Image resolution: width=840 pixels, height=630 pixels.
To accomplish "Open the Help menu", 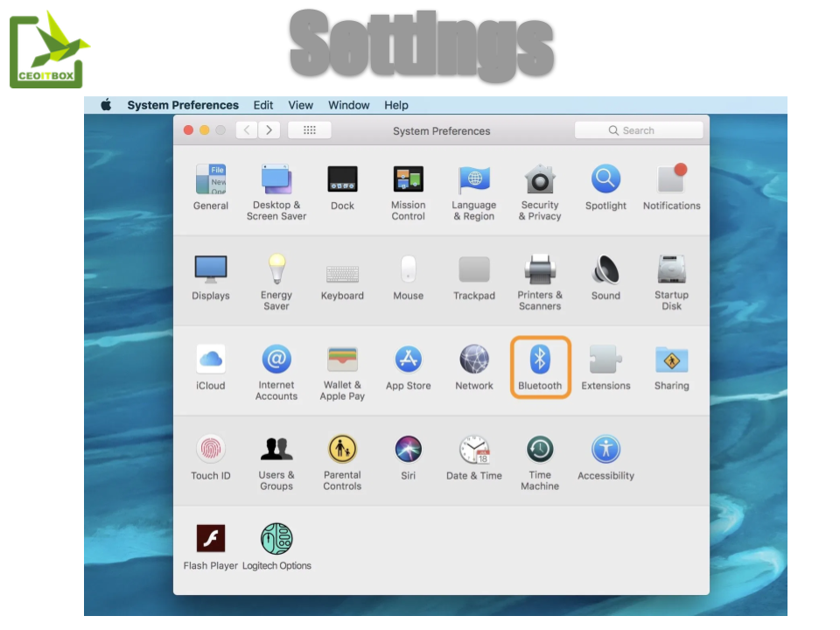I will click(395, 105).
